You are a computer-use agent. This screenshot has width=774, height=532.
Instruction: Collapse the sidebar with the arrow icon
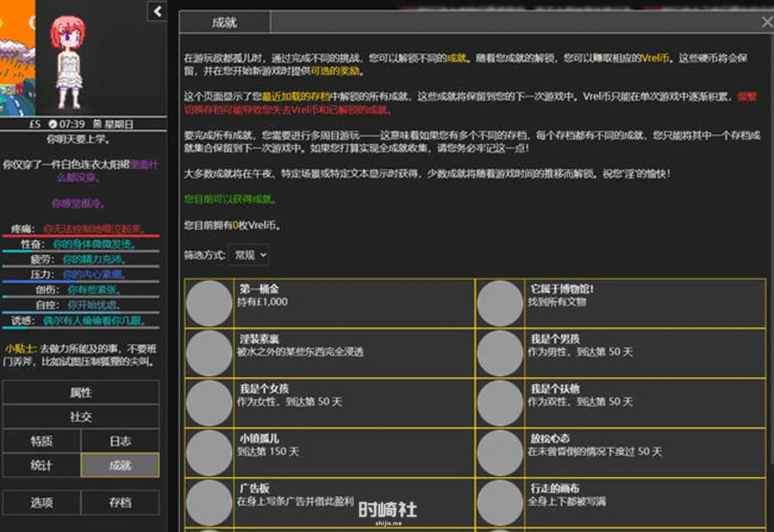click(157, 11)
